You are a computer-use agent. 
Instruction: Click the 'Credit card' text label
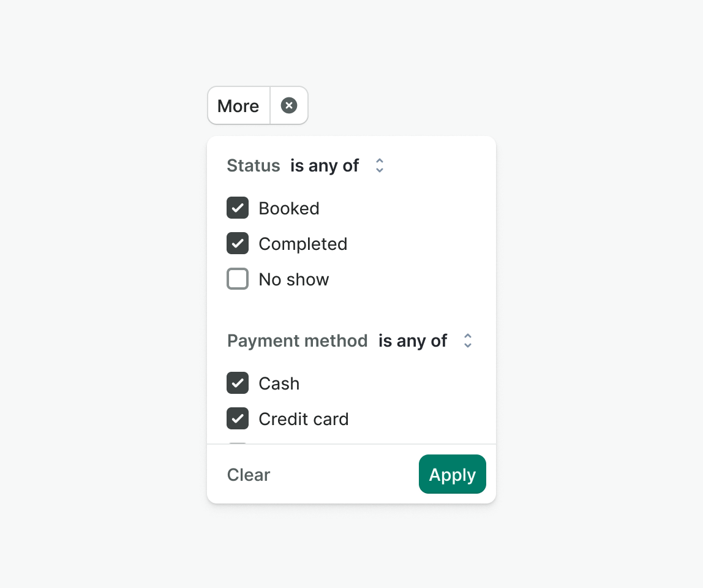pyautogui.click(x=304, y=419)
